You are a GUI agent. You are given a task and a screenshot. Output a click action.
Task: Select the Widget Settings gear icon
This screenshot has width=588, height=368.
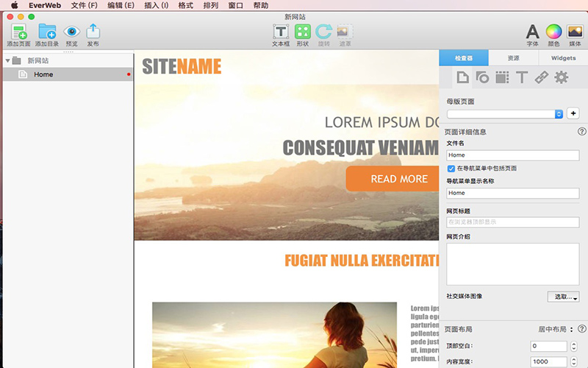coord(562,78)
